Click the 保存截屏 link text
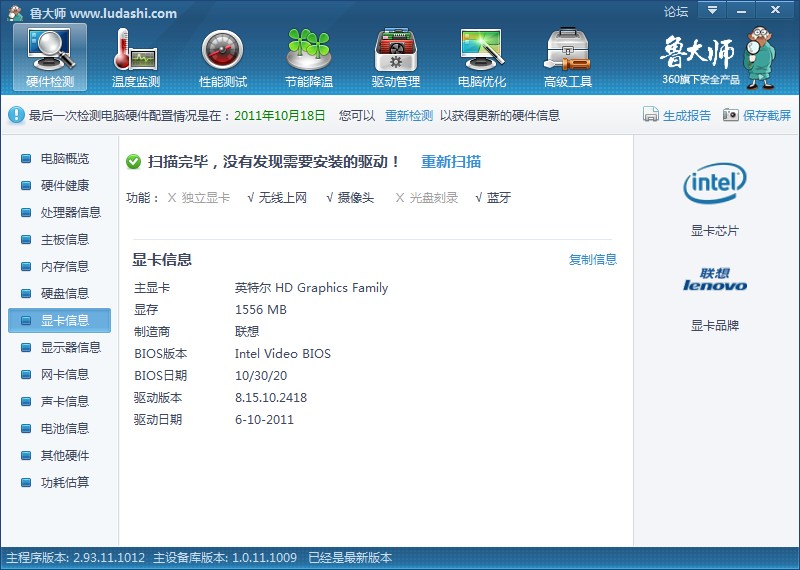800x570 pixels. (767, 115)
